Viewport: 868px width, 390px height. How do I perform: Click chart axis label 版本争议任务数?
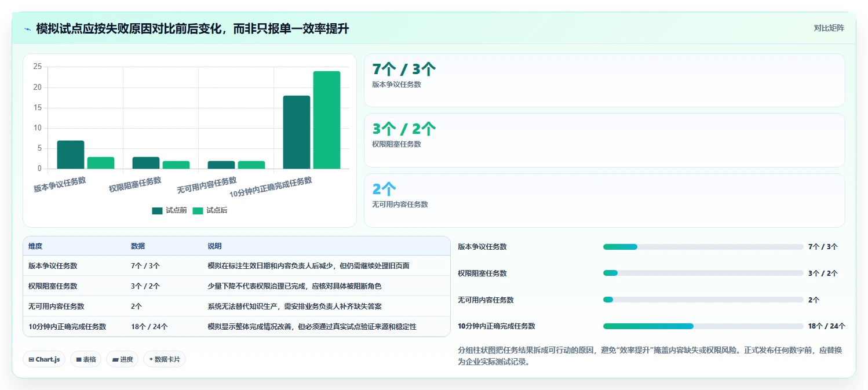point(60,184)
